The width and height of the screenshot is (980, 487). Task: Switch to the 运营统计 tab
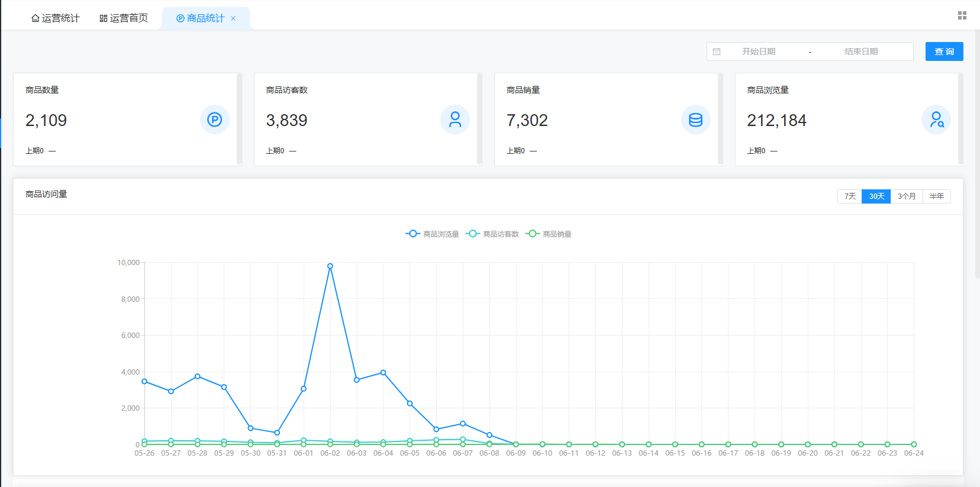coord(55,18)
